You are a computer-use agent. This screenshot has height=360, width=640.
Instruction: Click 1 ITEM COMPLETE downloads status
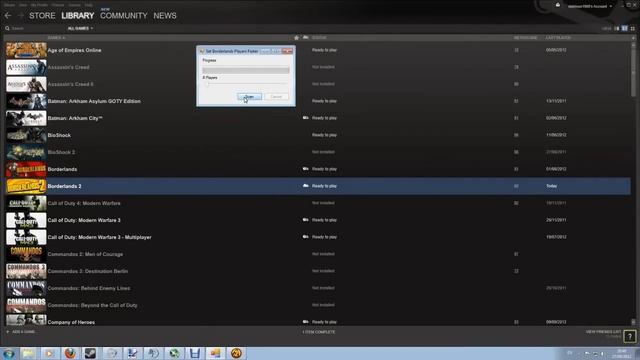(x=319, y=332)
